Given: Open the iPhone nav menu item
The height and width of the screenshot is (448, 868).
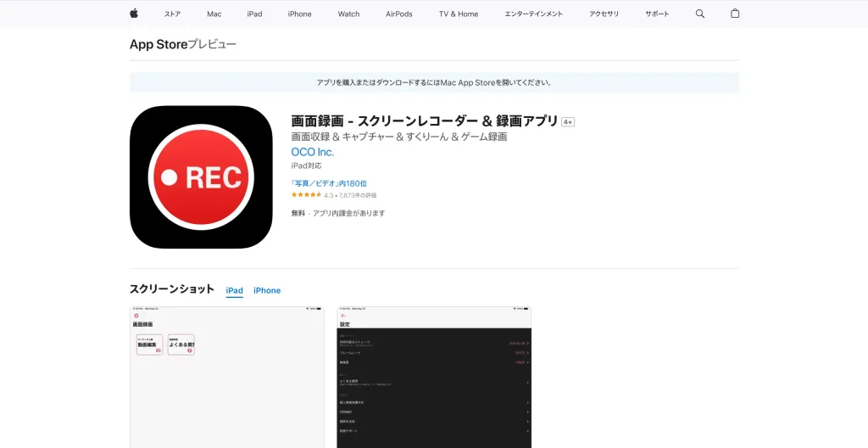Looking at the screenshot, I should [x=299, y=14].
